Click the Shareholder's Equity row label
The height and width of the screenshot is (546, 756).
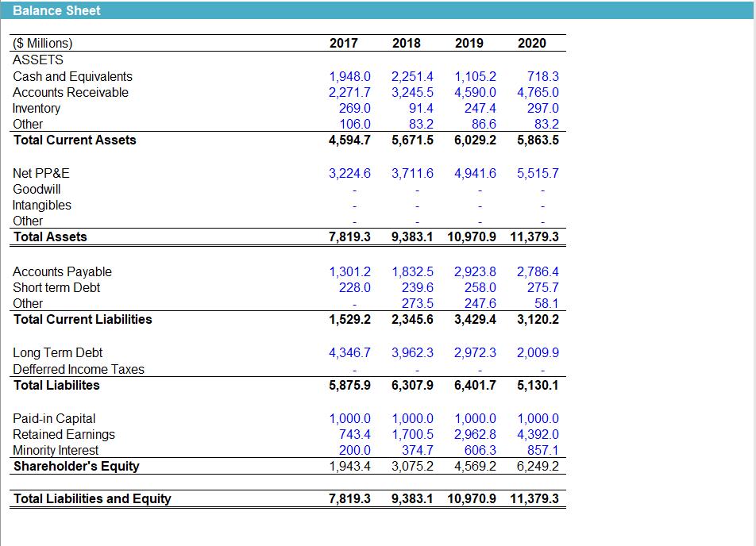click(76, 467)
